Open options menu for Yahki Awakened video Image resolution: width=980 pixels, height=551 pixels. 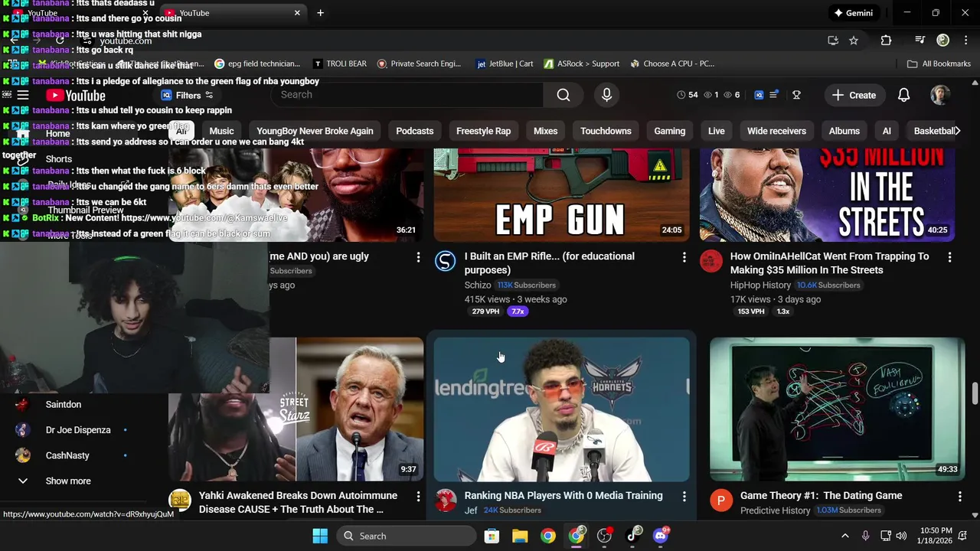(418, 497)
